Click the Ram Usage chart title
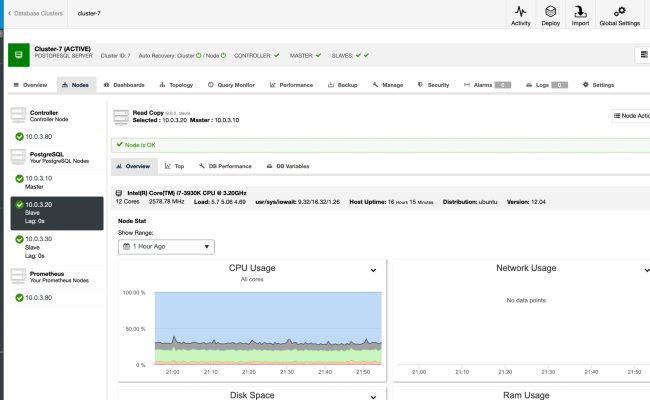The width and height of the screenshot is (650, 400). [x=526, y=395]
